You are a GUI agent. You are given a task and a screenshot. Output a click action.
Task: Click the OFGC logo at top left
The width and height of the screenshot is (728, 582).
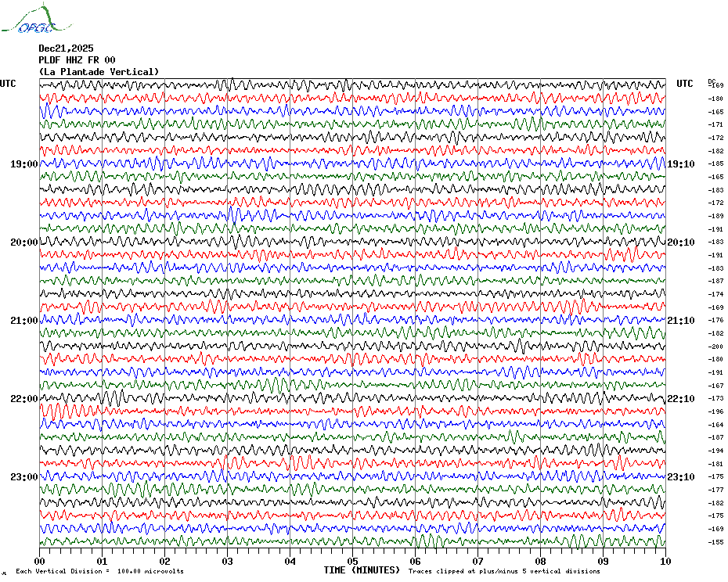tap(37, 19)
